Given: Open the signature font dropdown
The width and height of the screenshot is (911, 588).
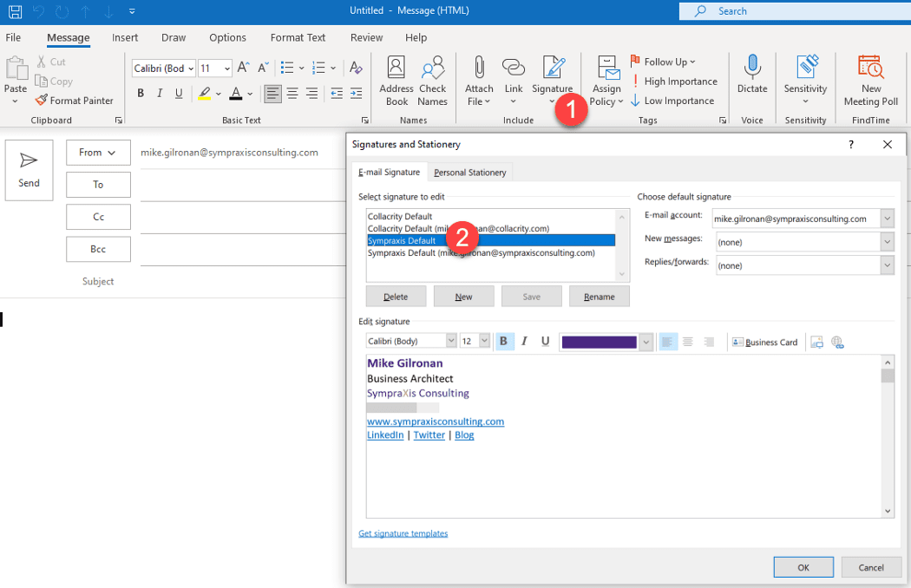Looking at the screenshot, I should click(451, 341).
